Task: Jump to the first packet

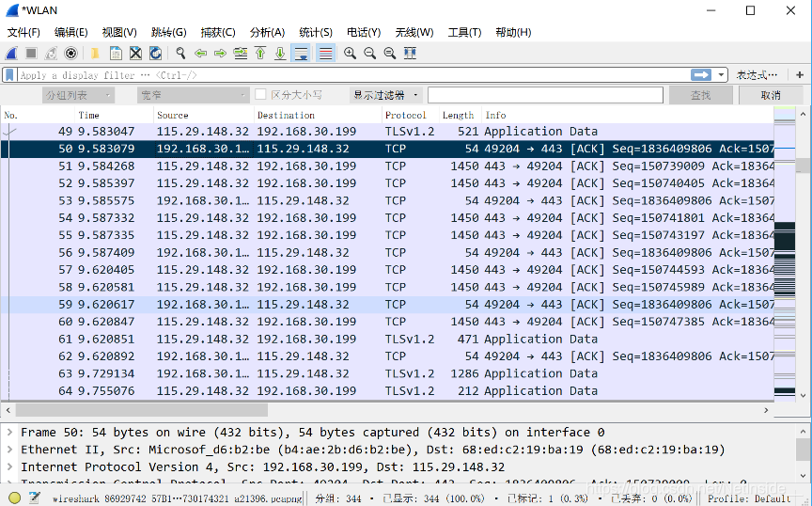Action: tap(260, 53)
